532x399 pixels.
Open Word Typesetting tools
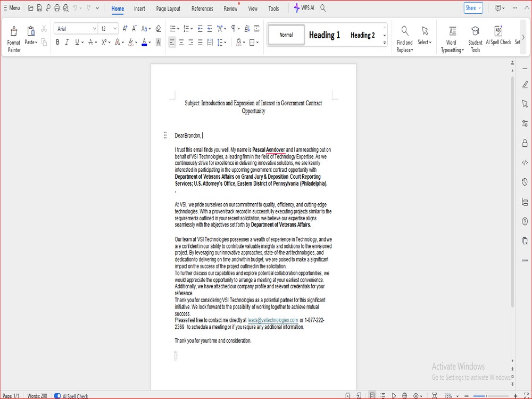tap(452, 39)
